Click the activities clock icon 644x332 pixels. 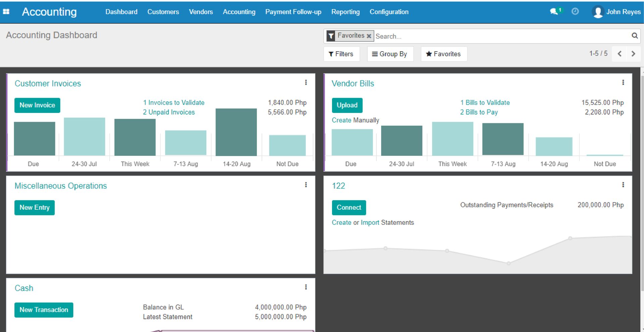(575, 12)
